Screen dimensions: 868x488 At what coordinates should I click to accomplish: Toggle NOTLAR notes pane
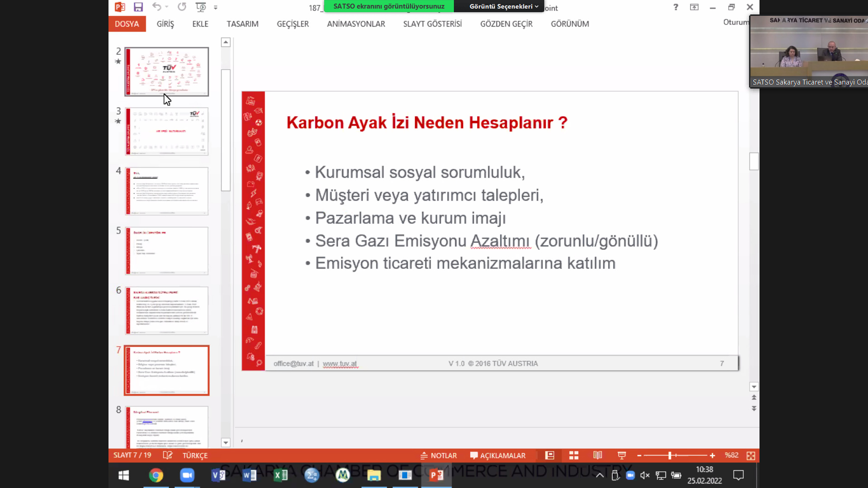tap(439, 455)
